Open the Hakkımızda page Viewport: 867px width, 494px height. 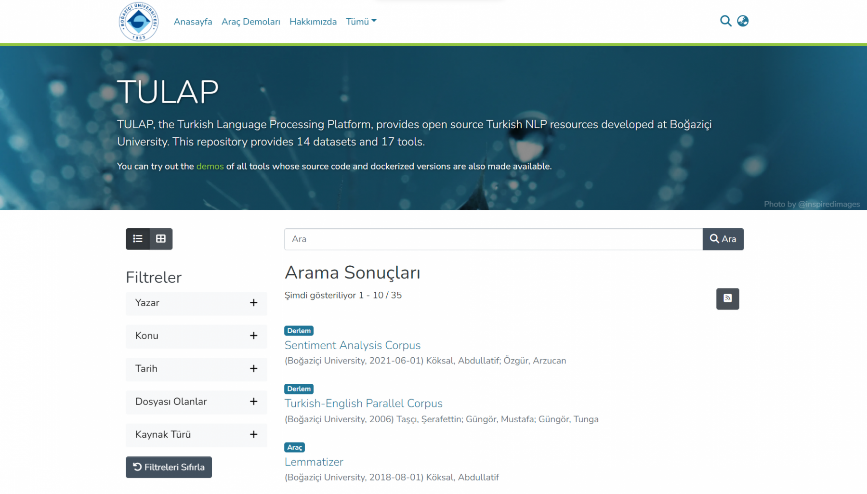coord(313,21)
